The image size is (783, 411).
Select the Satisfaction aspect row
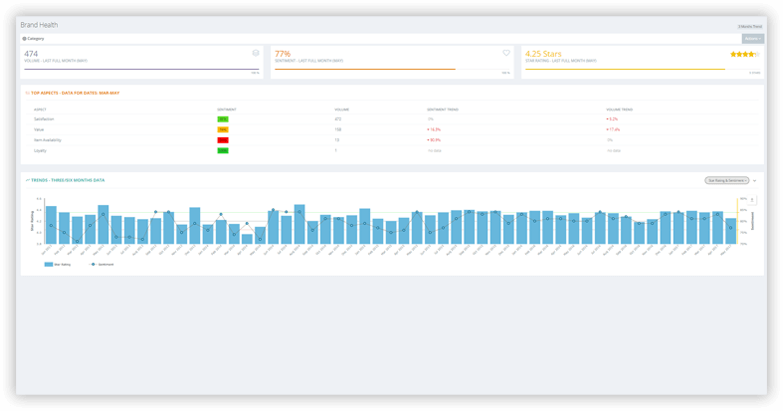392,119
